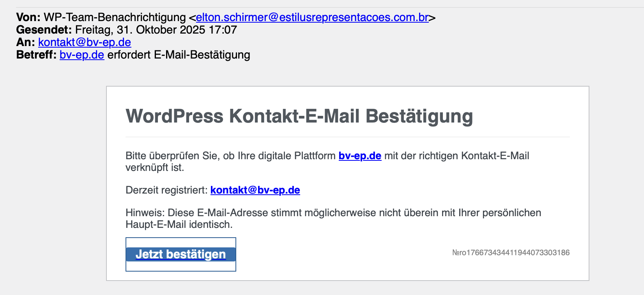
Task: Click the Betreff: header label
Action: point(37,55)
